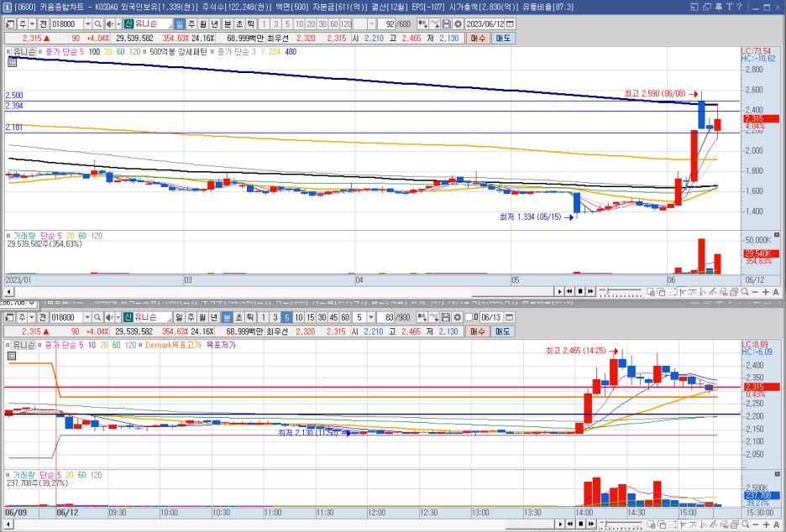Expand the 주 type dropdown in lower toolbar
The width and height of the screenshot is (786, 532).
(32, 317)
